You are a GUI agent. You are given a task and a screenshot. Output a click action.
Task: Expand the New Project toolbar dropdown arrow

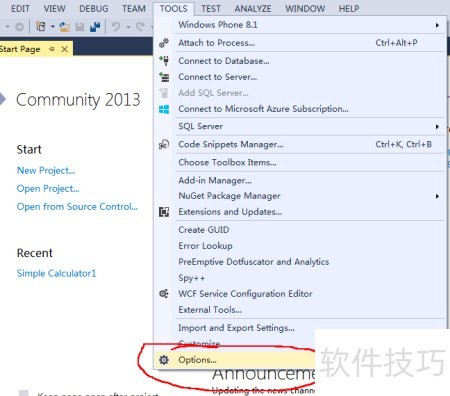click(52, 26)
